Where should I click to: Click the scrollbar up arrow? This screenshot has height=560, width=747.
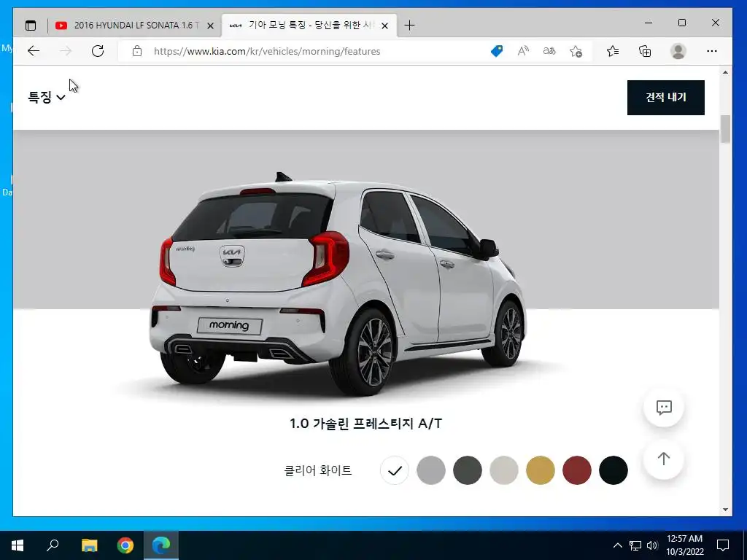(725, 72)
